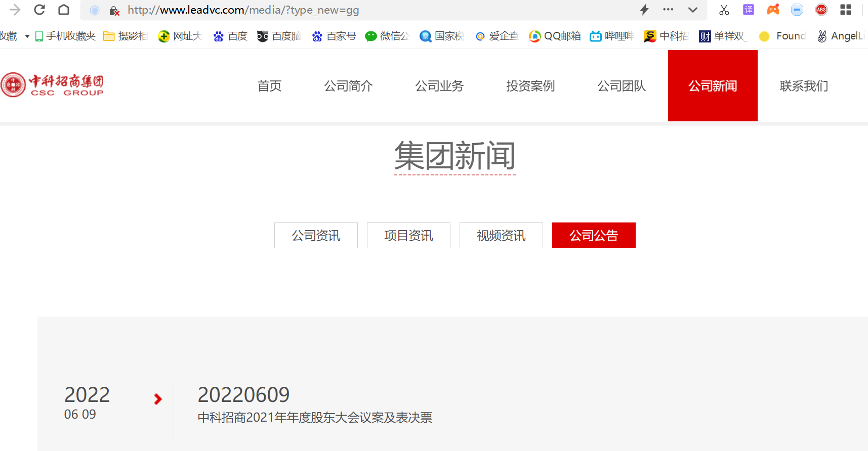Viewport: 868px width, 451px height.
Task: Open the 摄影 bookmark folder
Action: click(x=126, y=36)
